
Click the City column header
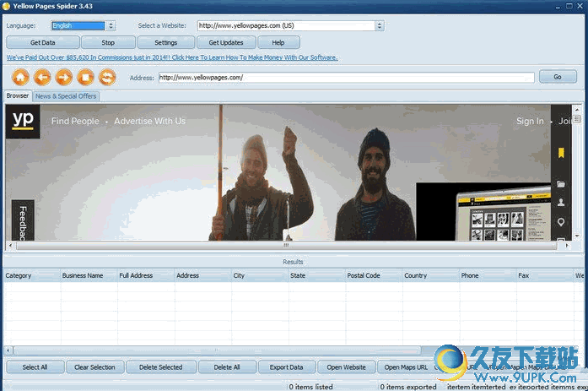coord(260,275)
